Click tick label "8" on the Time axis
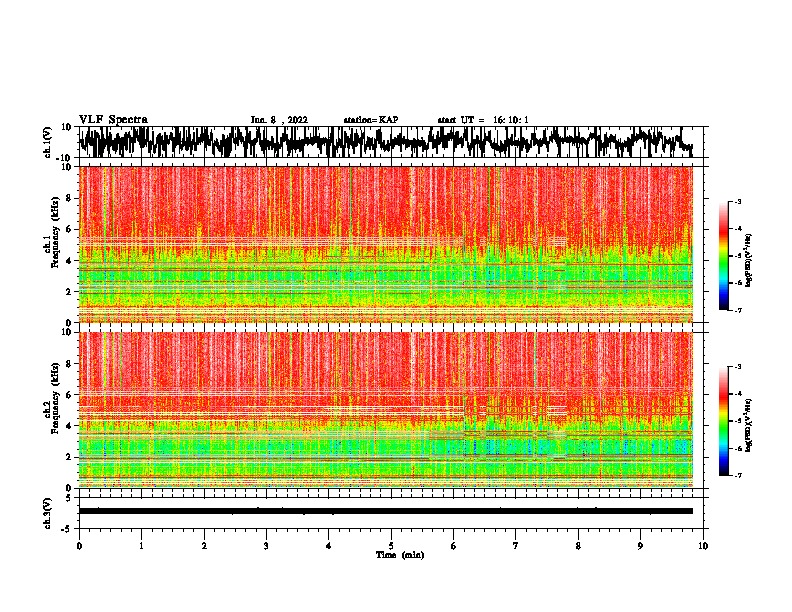Screen dimensions: 792x612 click(578, 546)
